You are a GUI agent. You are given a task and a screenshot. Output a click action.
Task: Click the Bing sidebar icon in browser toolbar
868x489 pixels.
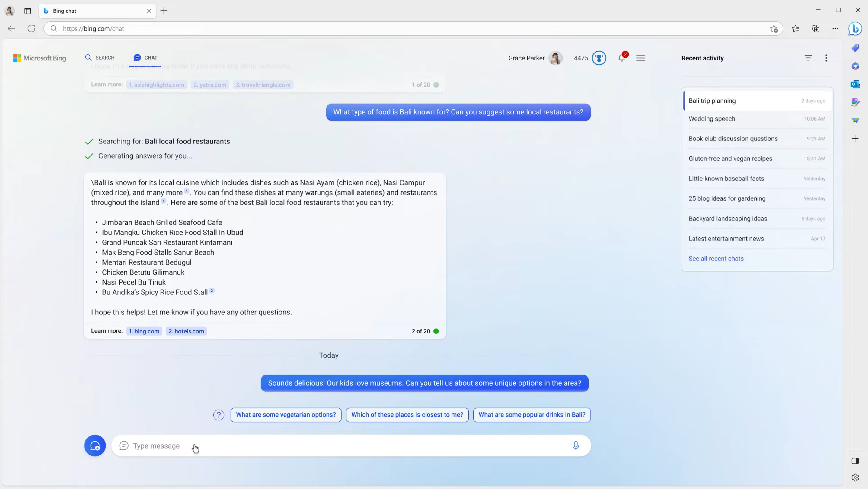click(x=855, y=29)
